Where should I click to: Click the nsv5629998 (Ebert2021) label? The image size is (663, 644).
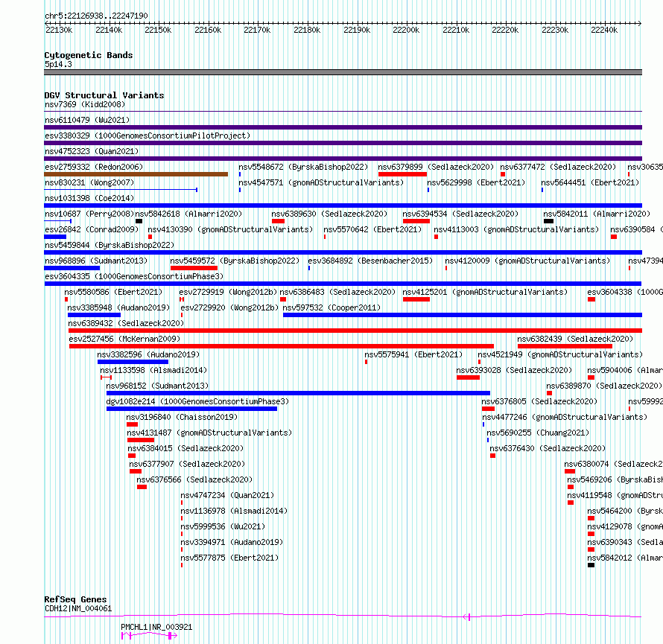476,182
